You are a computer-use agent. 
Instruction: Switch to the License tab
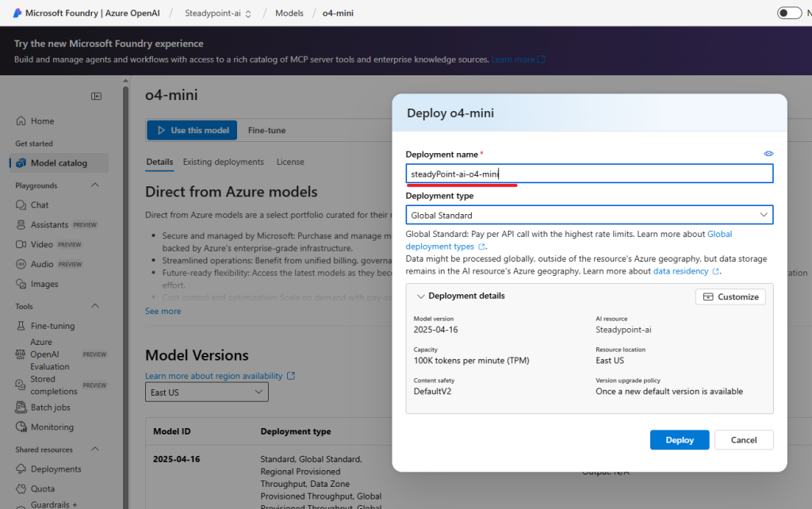289,162
